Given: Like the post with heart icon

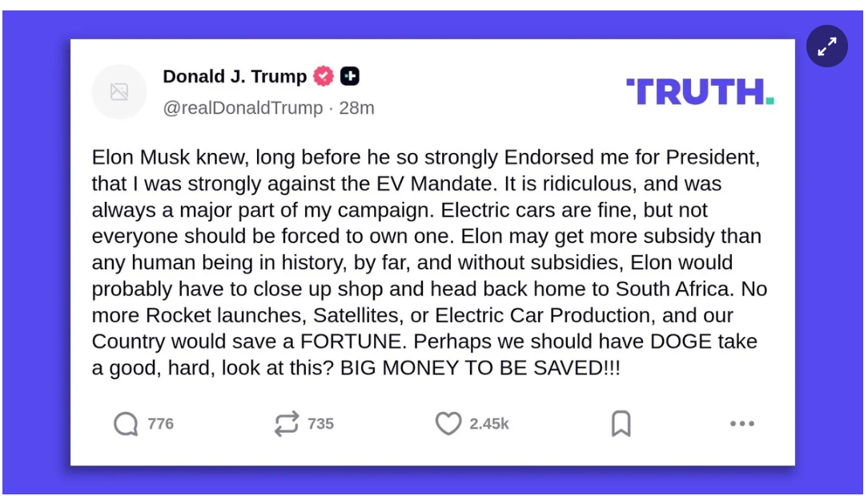Looking at the screenshot, I should coord(448,424).
